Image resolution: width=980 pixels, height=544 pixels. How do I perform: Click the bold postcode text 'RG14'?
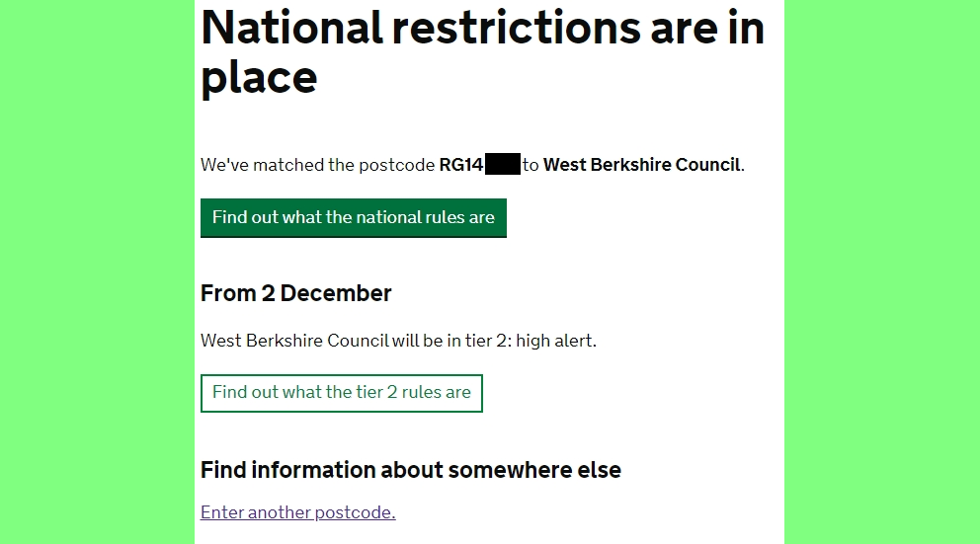point(461,165)
